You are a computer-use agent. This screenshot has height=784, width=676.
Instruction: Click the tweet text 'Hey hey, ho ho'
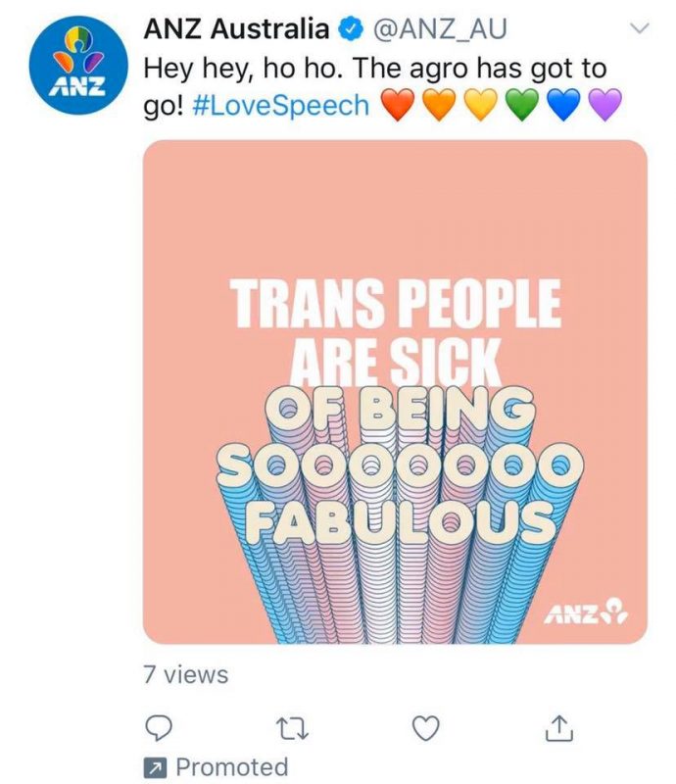click(243, 69)
